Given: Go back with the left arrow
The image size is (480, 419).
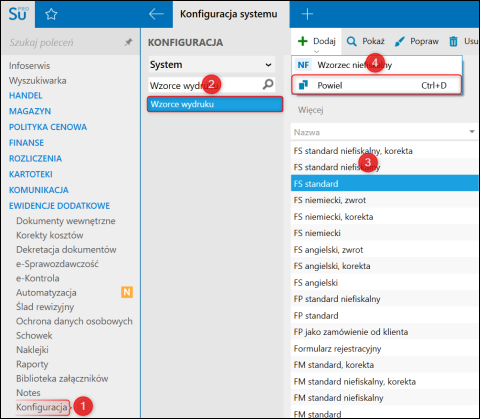Looking at the screenshot, I should (x=156, y=14).
